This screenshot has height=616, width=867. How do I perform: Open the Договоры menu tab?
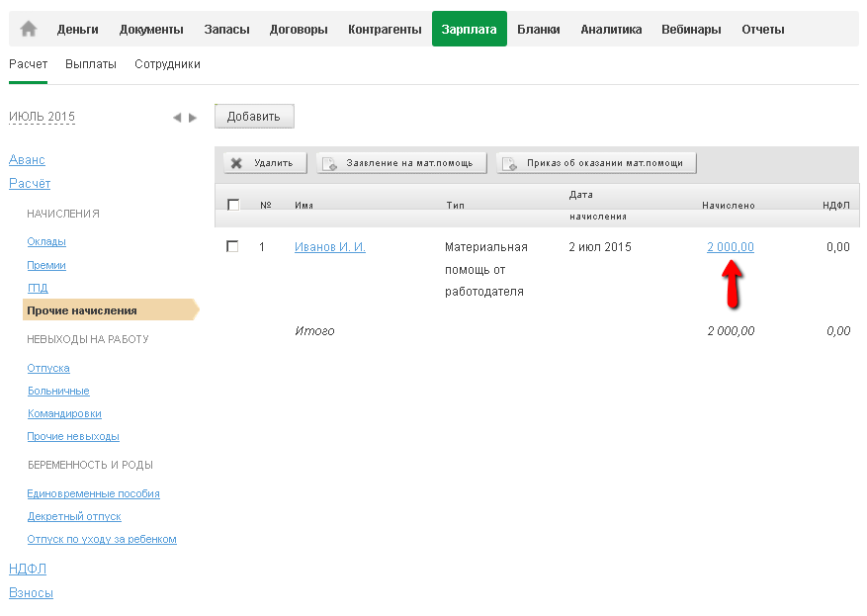tap(299, 30)
